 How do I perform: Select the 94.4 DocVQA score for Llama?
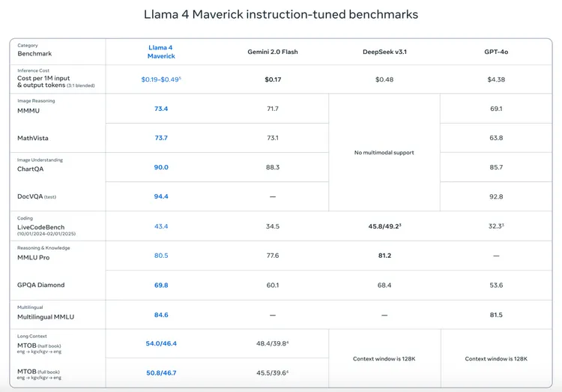[x=161, y=196]
